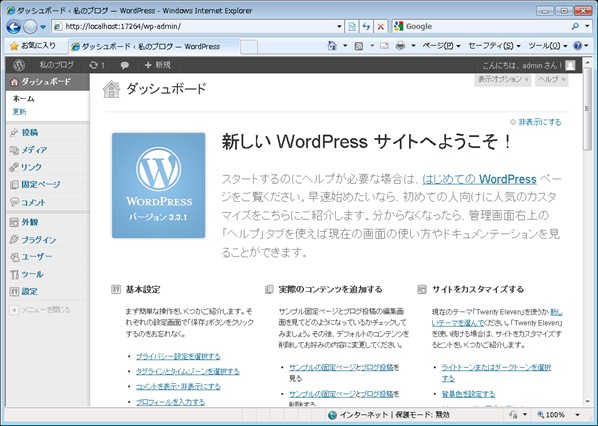Open the 100% zoom level control

[558, 415]
